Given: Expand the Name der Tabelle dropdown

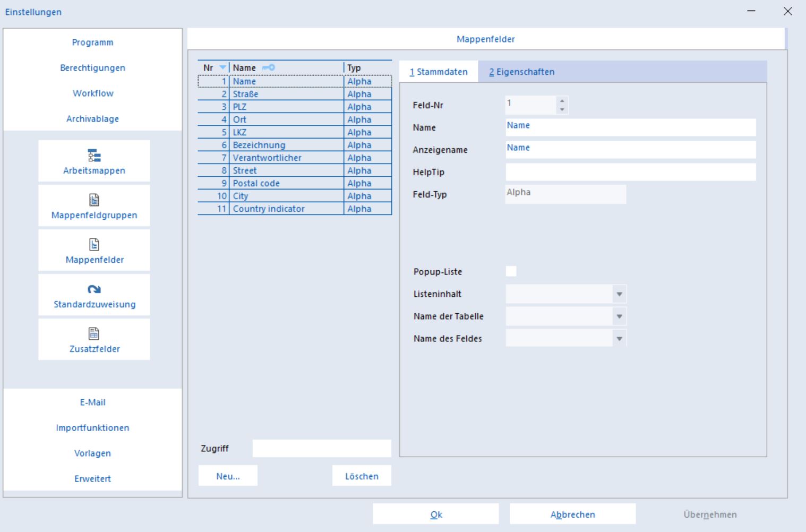Looking at the screenshot, I should pos(619,316).
